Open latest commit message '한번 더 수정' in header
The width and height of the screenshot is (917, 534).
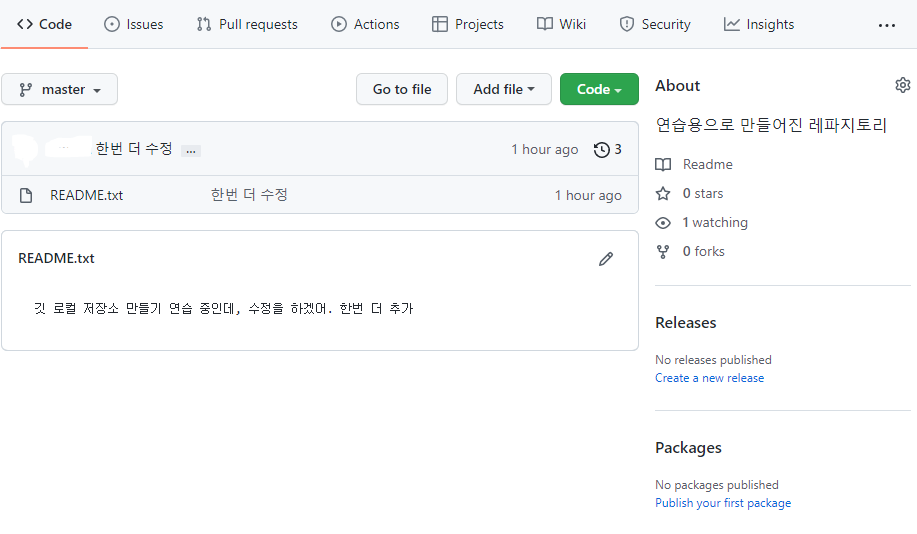click(x=134, y=149)
